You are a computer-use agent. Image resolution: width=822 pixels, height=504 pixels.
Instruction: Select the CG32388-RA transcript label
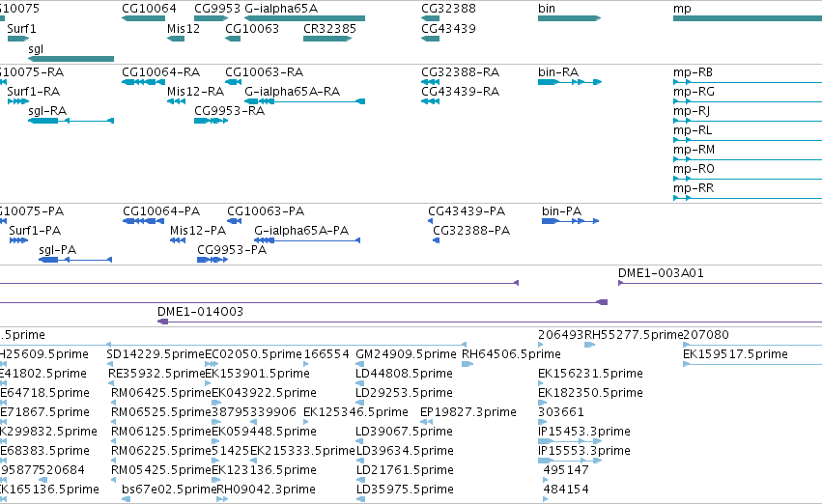(x=461, y=71)
